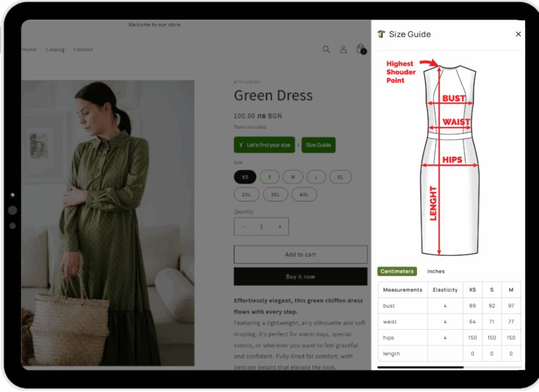Close the Size Guide panel

click(x=518, y=34)
